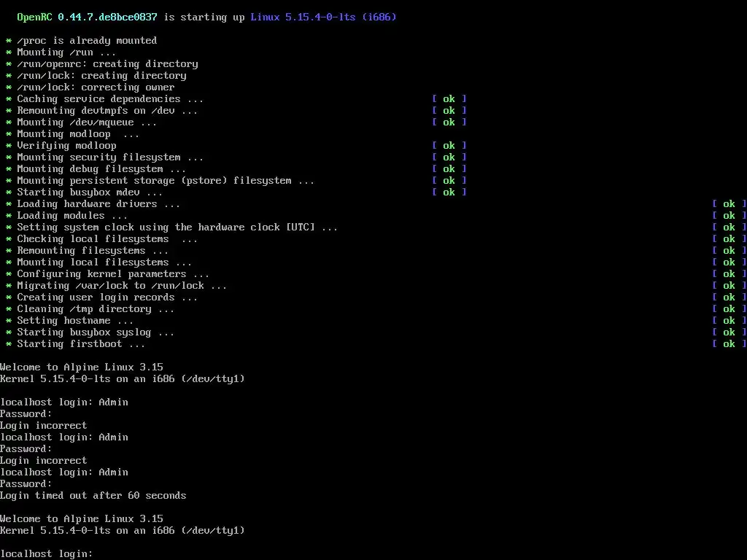Click ok status for Mounting /dev/mqueue

pyautogui.click(x=449, y=122)
